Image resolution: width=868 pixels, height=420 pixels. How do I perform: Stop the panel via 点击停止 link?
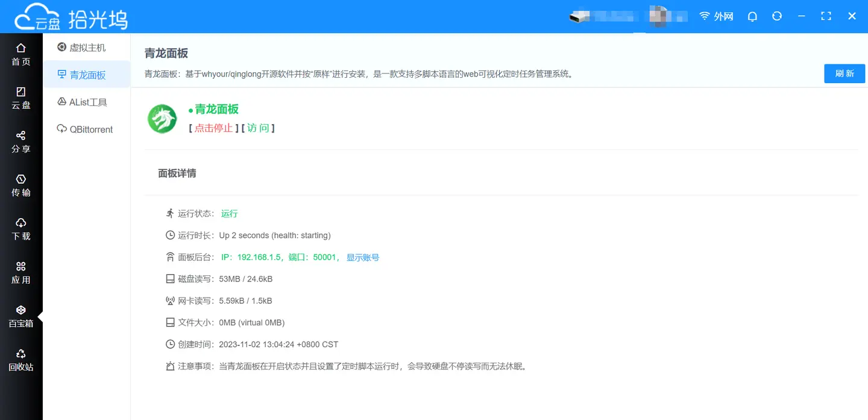coord(213,128)
